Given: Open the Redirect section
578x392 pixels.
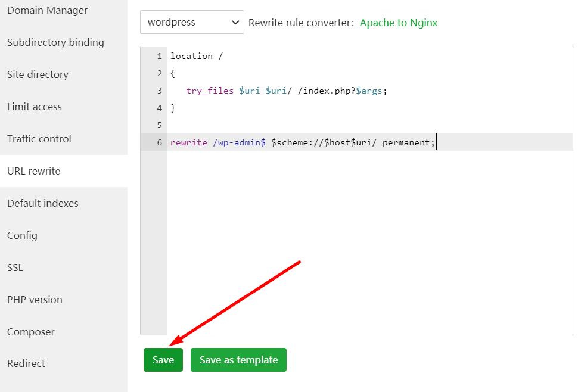Looking at the screenshot, I should tap(26, 363).
